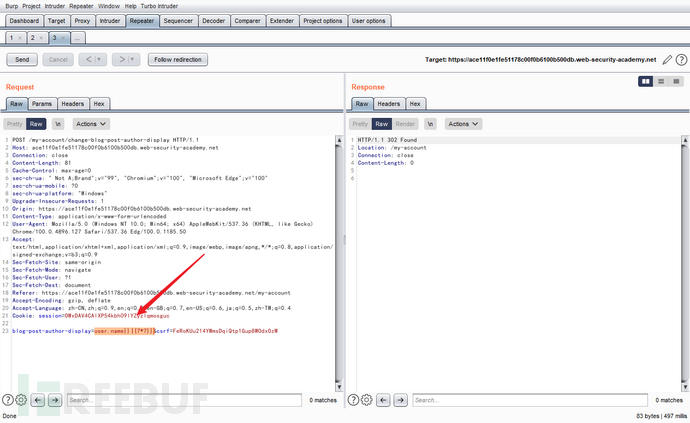Viewport: 690px width, 423px height.
Task: Close Repeater tab 3
Action: click(63, 38)
